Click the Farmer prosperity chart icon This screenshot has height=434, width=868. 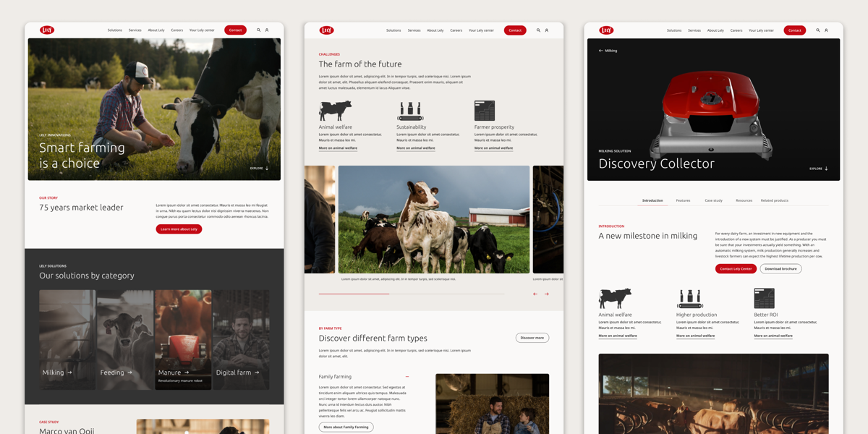(484, 111)
